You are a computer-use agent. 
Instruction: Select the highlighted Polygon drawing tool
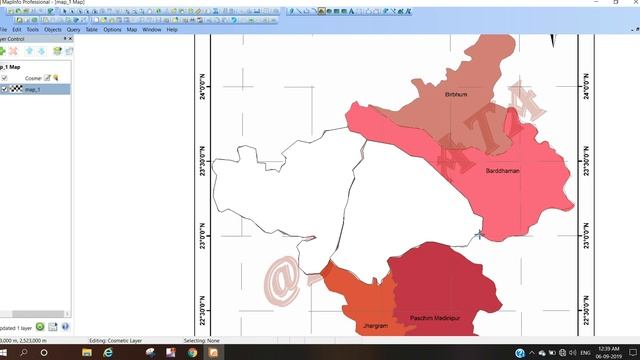321,11
